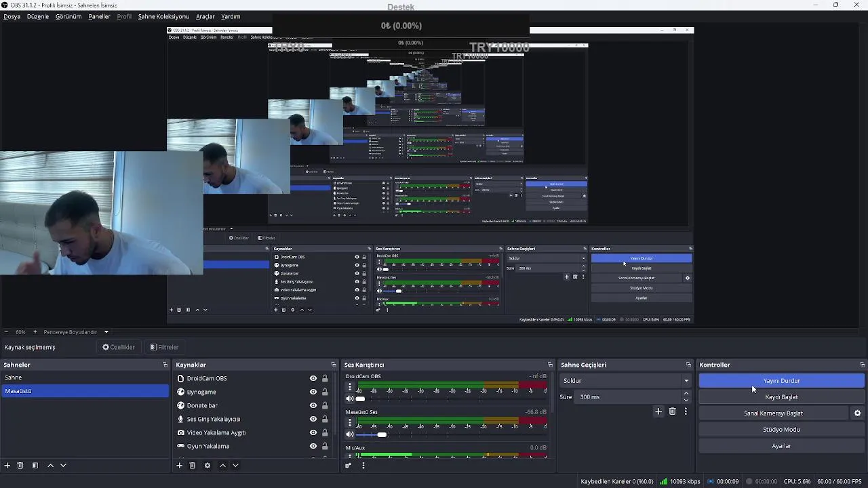The height and width of the screenshot is (488, 868).
Task: Start virtual camera with Sanal Kamerayı Başlat
Action: click(774, 413)
